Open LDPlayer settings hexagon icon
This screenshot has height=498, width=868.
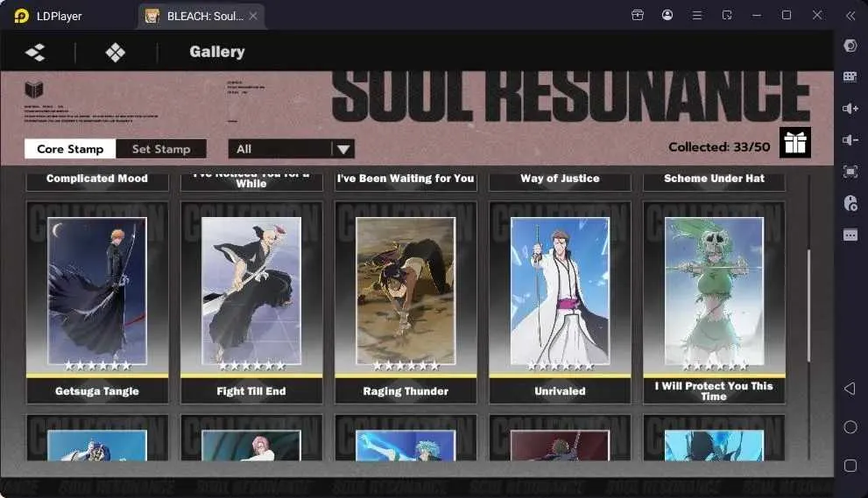click(850, 46)
